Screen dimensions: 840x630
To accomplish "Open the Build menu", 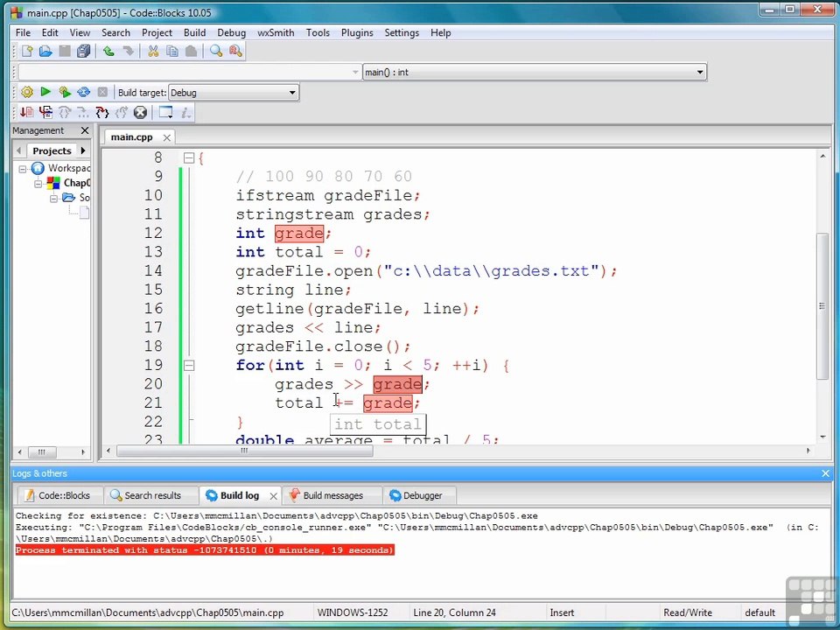I will [x=194, y=32].
